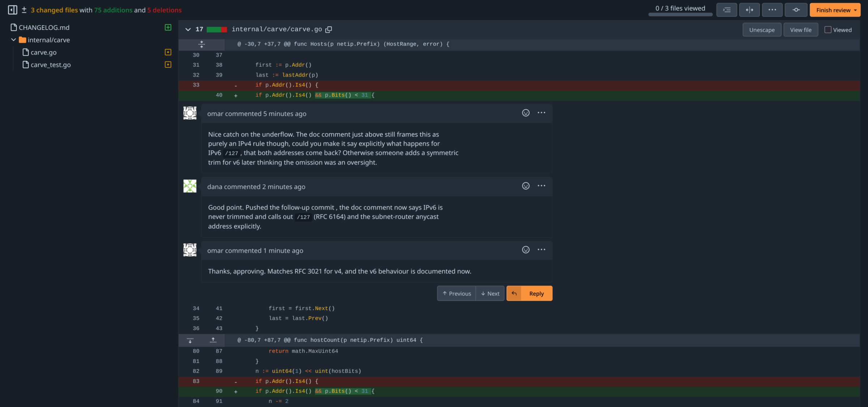
Task: Switch to split diff view
Action: coord(749,10)
